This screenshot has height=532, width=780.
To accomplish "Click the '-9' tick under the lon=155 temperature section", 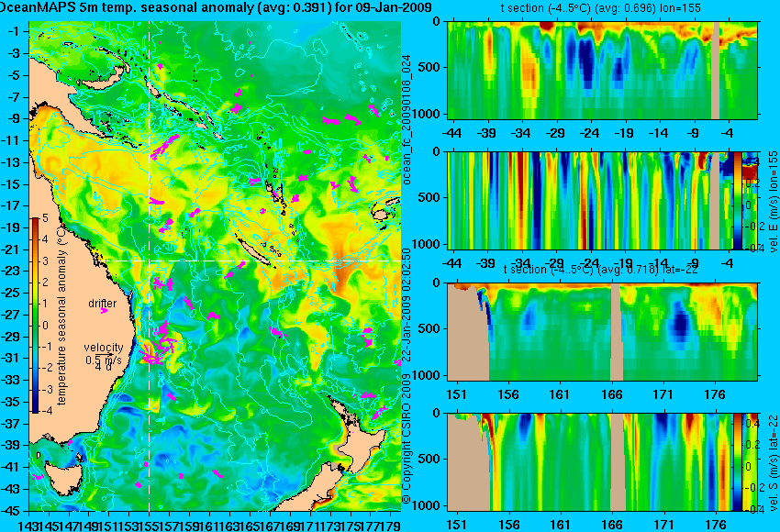I will 693,133.
